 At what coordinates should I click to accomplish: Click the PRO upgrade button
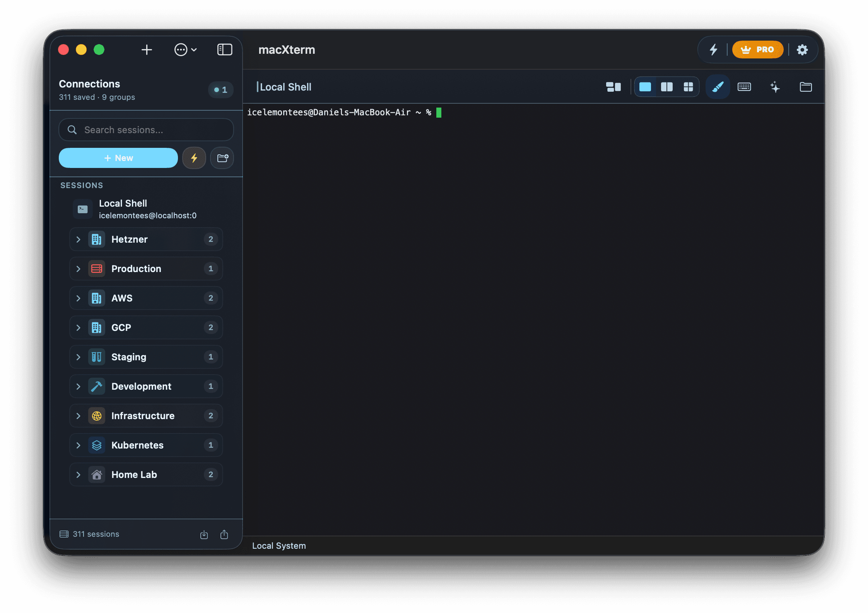coord(757,50)
